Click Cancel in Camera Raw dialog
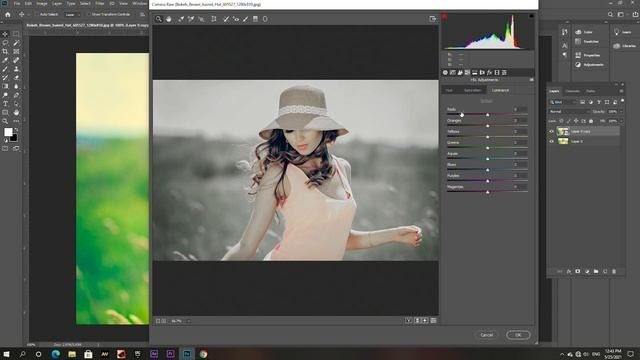The width and height of the screenshot is (640, 360). (486, 335)
